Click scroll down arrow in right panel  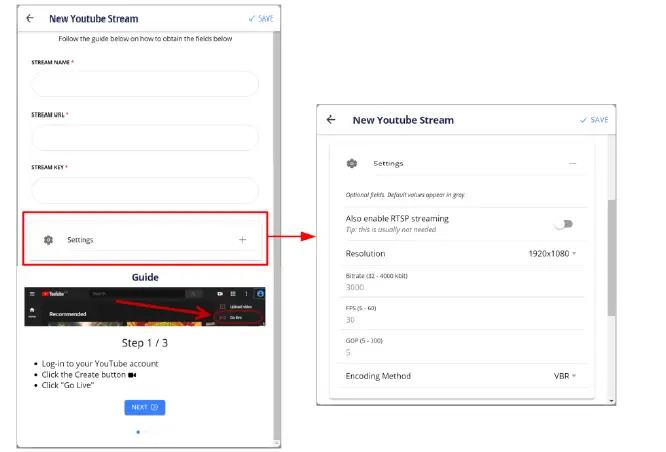pos(611,401)
